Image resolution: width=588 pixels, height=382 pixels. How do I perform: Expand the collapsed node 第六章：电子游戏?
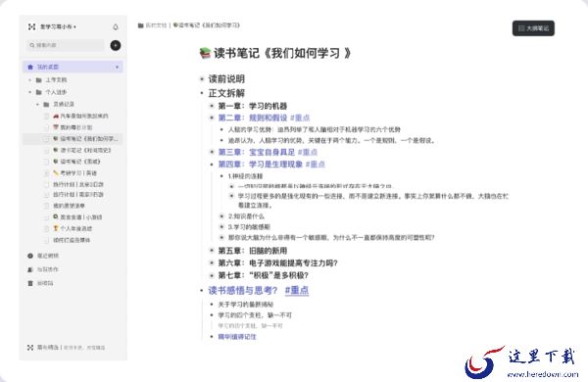212,263
